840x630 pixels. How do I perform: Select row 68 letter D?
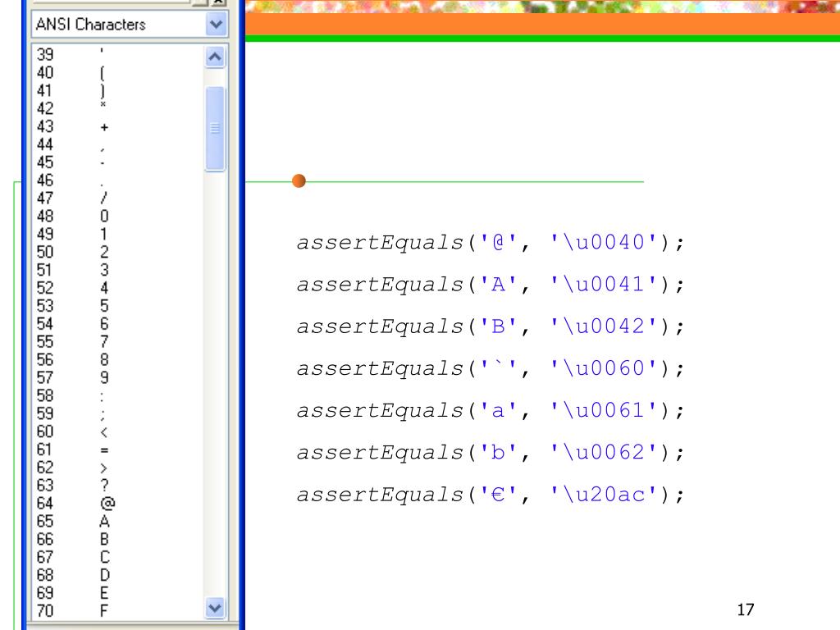pos(118,575)
